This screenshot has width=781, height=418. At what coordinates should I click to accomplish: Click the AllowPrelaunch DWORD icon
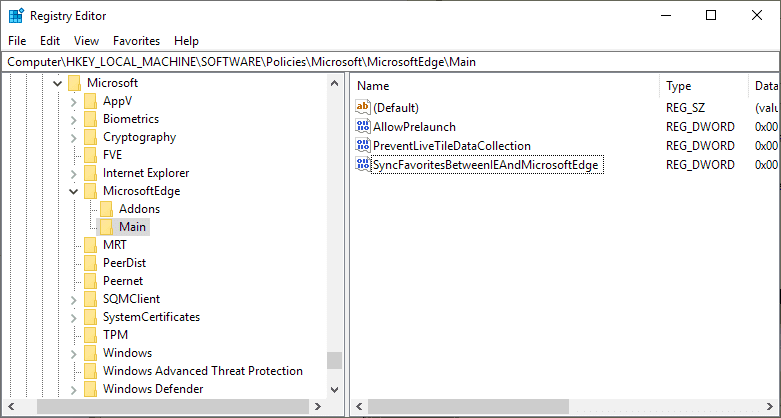pos(363,126)
